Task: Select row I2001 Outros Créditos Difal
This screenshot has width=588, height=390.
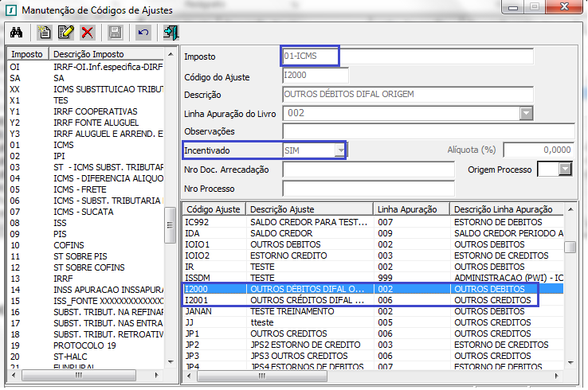Action: (x=360, y=300)
